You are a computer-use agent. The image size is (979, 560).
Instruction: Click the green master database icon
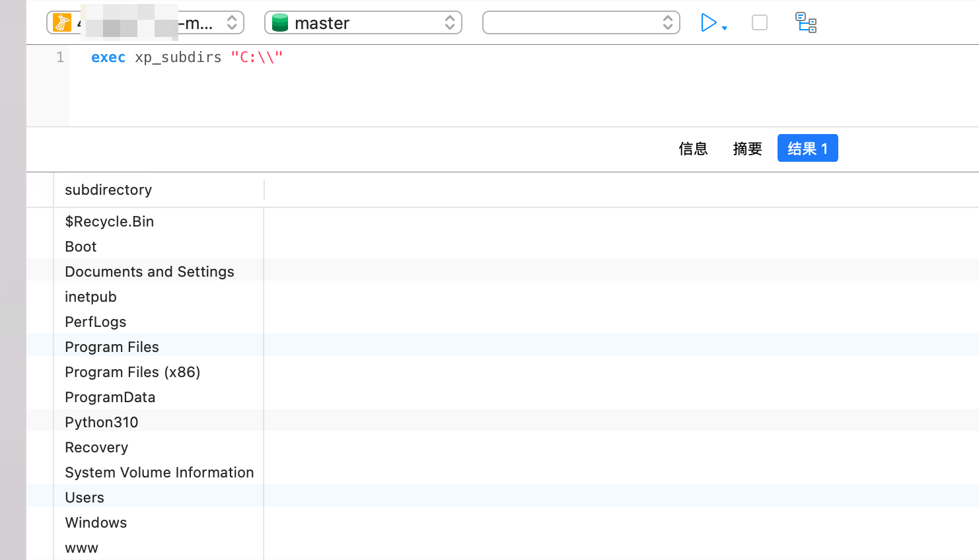280,23
